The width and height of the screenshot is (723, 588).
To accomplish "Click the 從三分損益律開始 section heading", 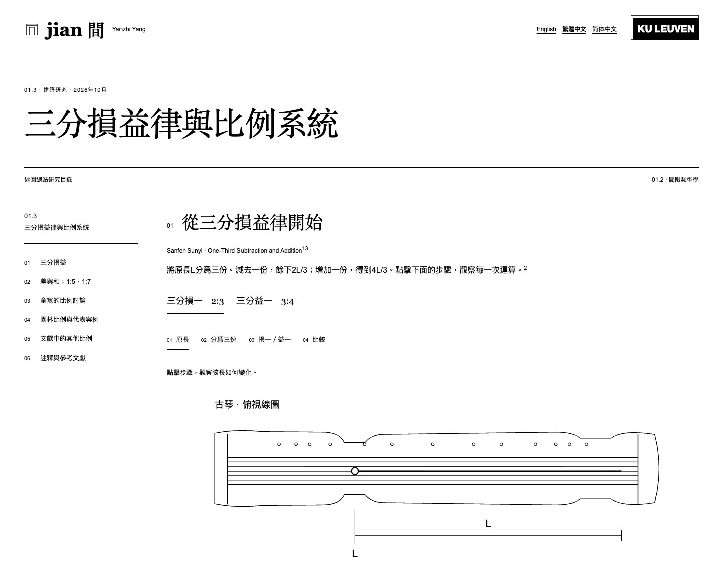I will tap(252, 223).
